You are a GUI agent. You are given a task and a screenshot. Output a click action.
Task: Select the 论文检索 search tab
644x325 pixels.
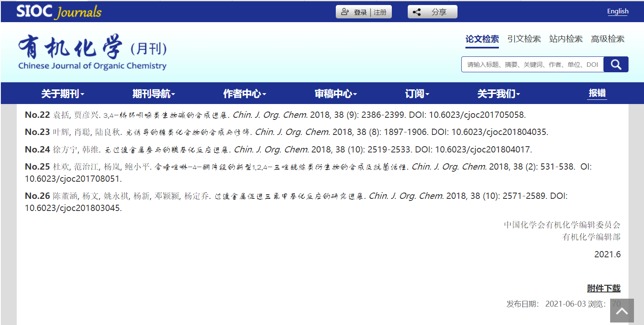[482, 39]
